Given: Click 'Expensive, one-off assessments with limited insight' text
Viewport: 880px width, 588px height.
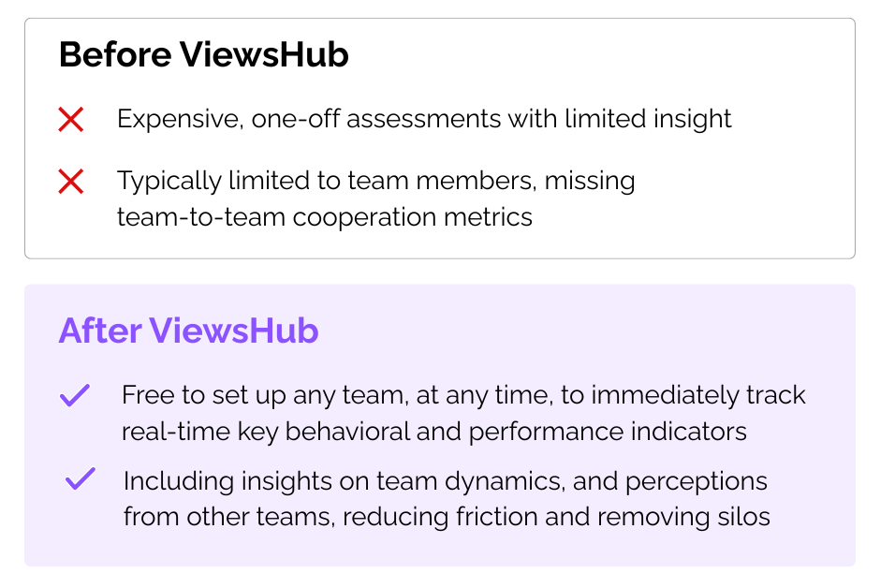Looking at the screenshot, I should coord(424,119).
